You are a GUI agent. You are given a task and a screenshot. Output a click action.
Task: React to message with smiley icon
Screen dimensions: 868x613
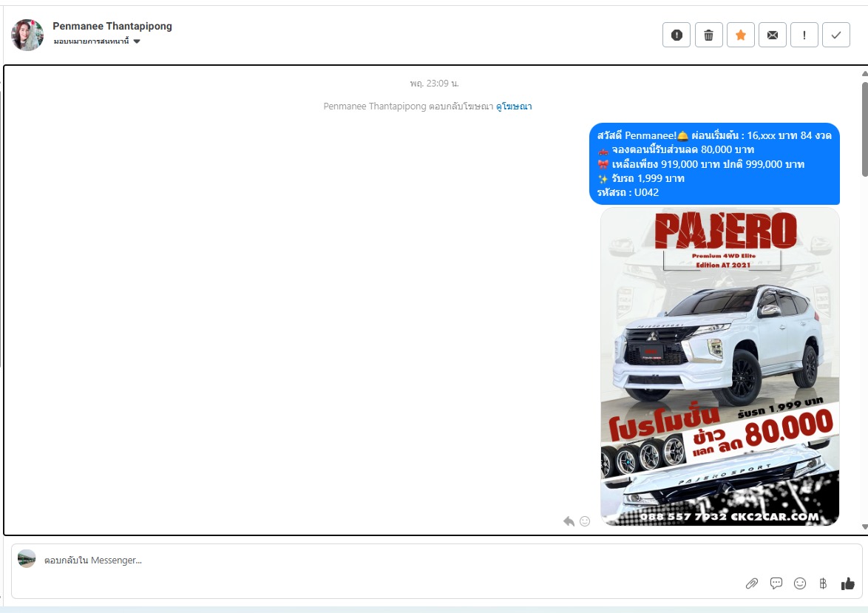(x=585, y=521)
